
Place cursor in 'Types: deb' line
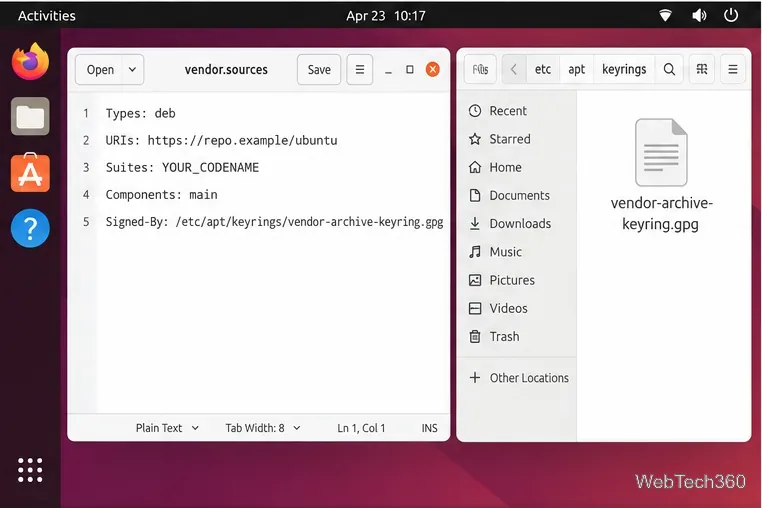tap(140, 113)
